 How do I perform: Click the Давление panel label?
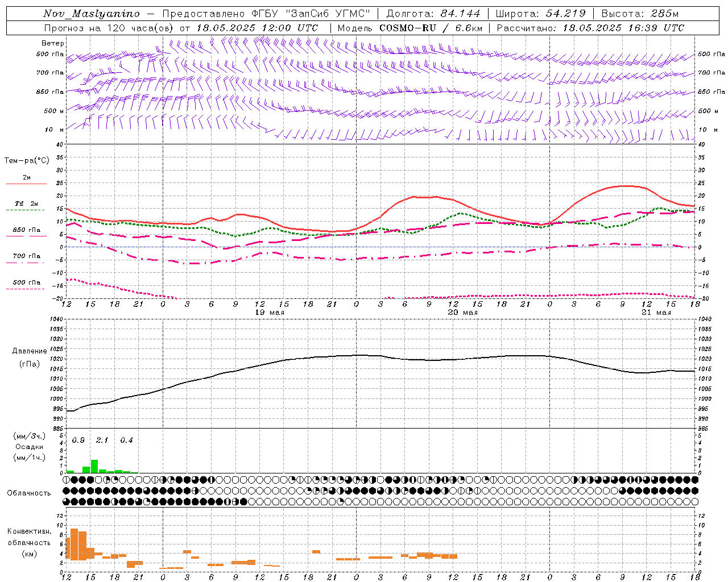pyautogui.click(x=30, y=351)
